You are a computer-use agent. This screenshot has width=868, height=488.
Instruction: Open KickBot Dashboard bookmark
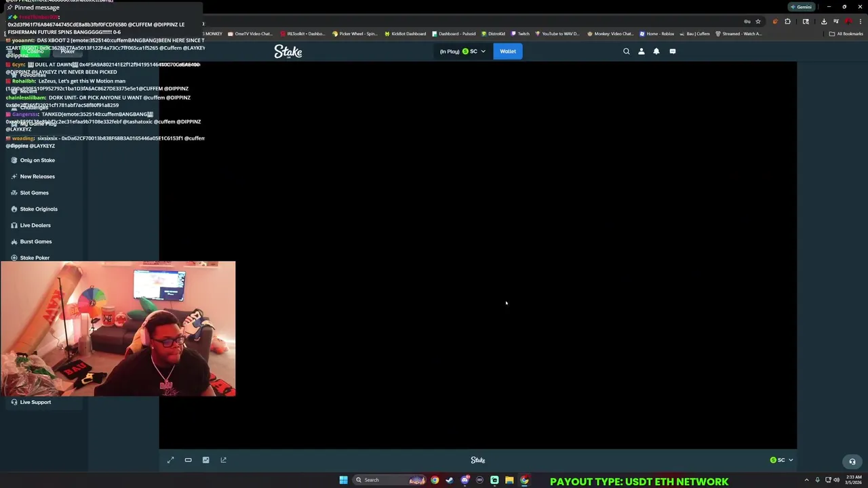(x=405, y=34)
